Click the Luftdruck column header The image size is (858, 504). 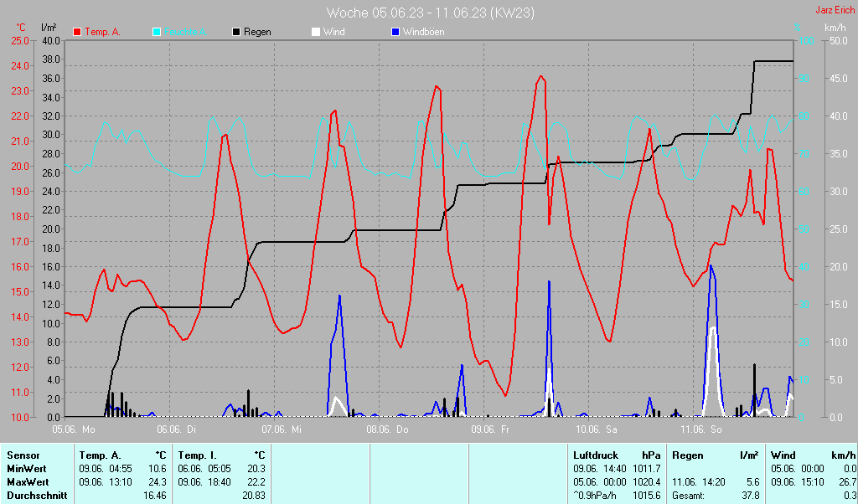click(x=596, y=455)
